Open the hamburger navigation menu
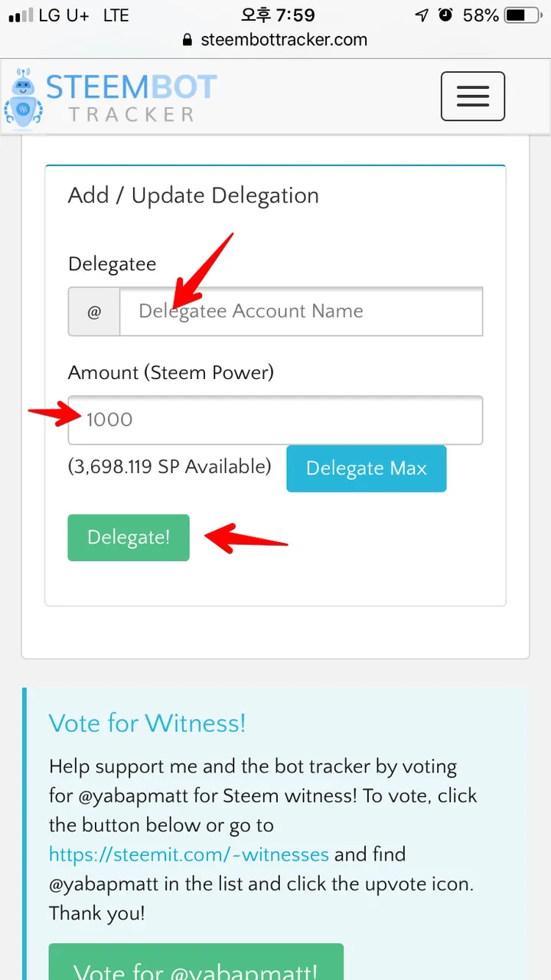551x980 pixels. pos(472,96)
